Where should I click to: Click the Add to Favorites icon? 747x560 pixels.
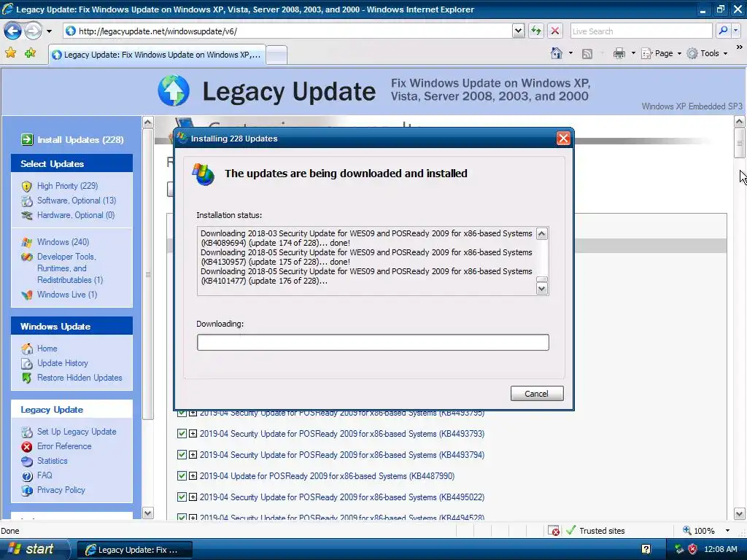[30, 52]
